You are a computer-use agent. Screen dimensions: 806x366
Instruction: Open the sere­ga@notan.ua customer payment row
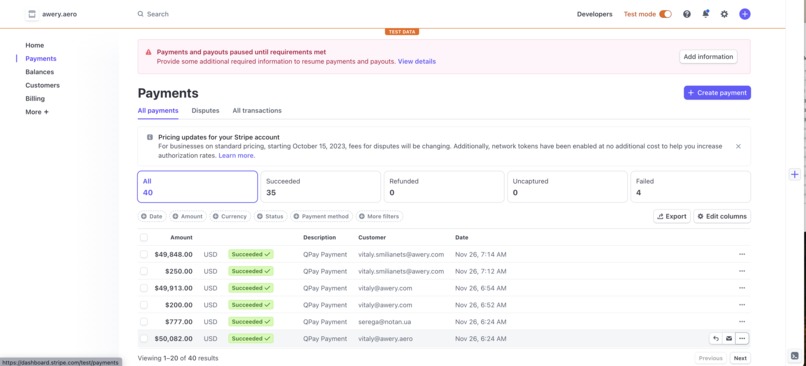point(444,321)
